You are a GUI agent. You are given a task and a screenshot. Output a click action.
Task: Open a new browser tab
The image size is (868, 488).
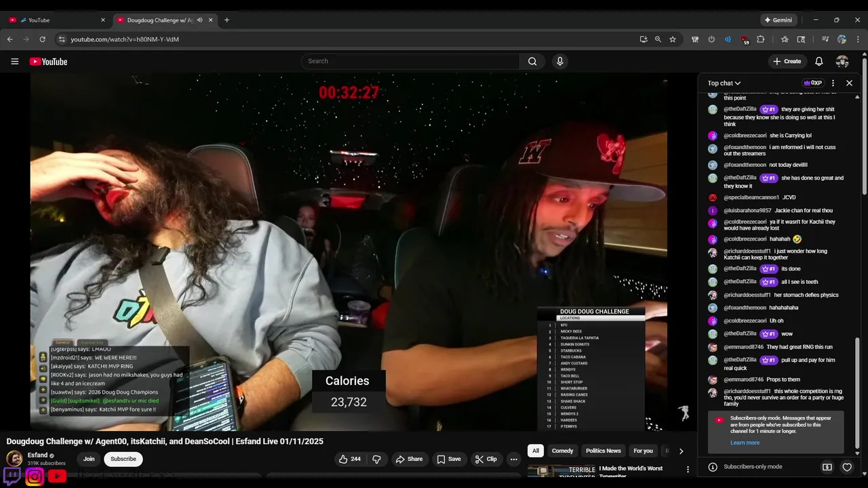point(226,20)
